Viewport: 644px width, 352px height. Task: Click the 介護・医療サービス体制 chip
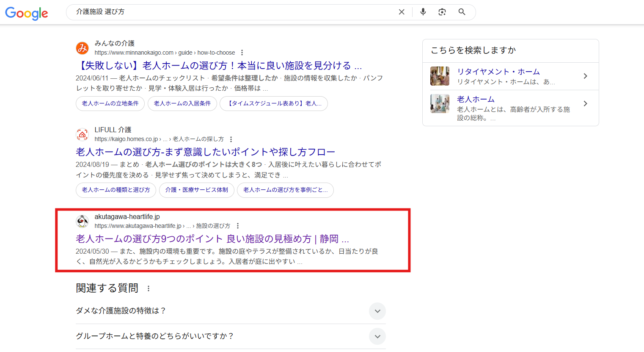[x=197, y=190]
